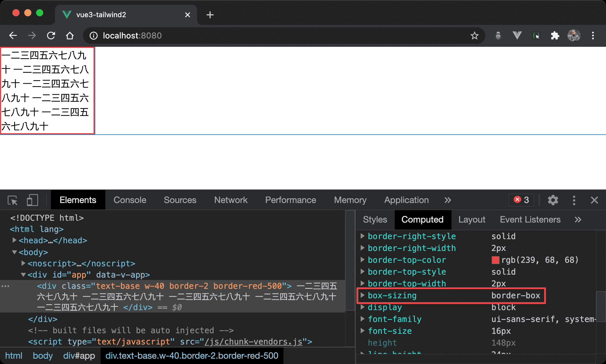This screenshot has width=606, height=364.
Task: Click the Chinese text box on page
Action: point(47,91)
